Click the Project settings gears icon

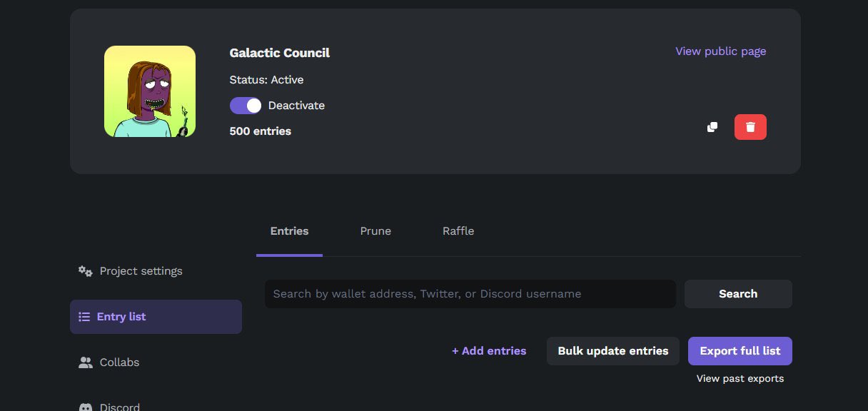pos(86,271)
